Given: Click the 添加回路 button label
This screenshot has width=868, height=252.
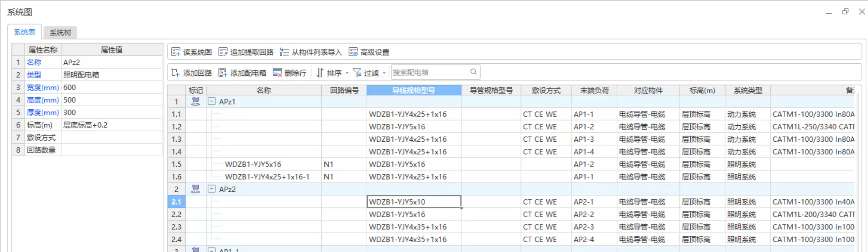Looking at the screenshot, I should (x=197, y=73).
